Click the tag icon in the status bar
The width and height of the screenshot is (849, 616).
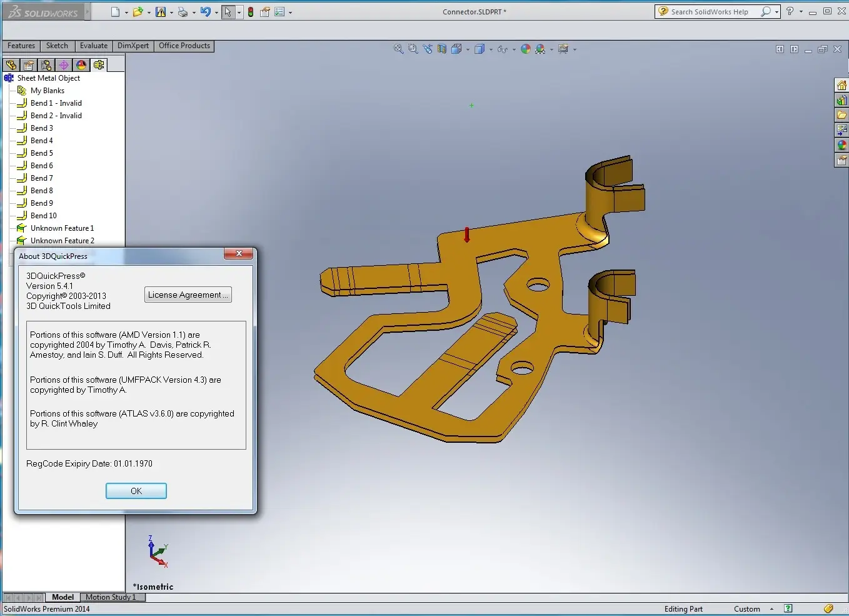[828, 608]
